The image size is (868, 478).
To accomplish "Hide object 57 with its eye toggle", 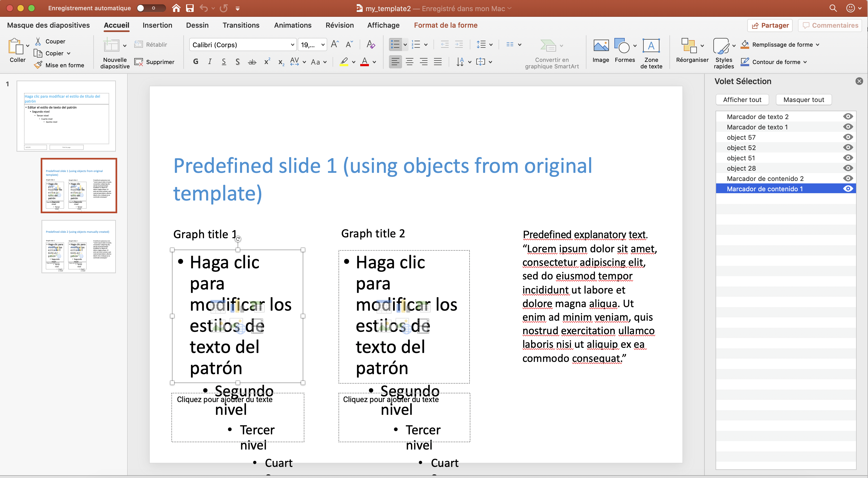I will [848, 137].
